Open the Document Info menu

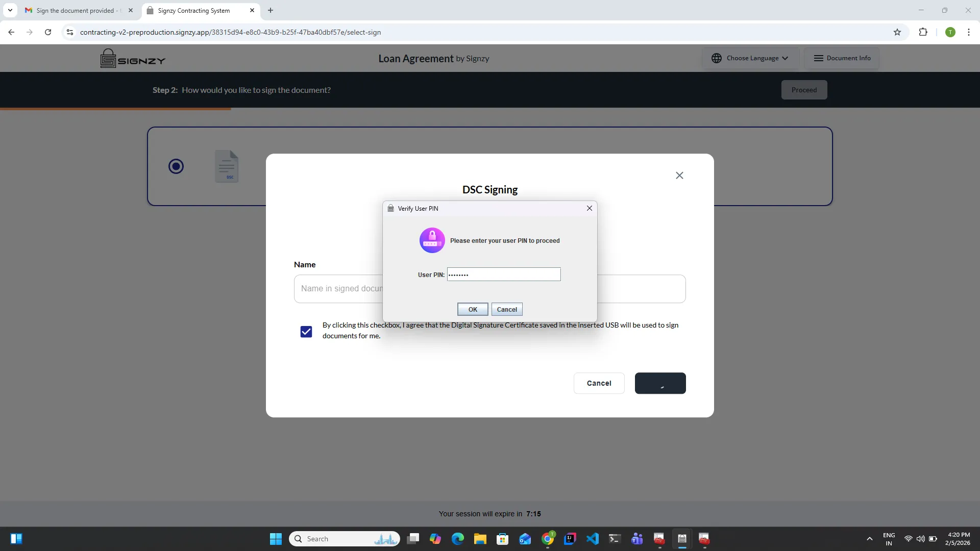coord(842,58)
